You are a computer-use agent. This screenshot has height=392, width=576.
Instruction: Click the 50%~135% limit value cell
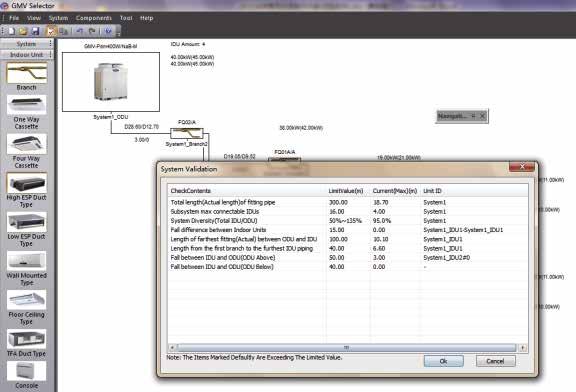coord(345,221)
